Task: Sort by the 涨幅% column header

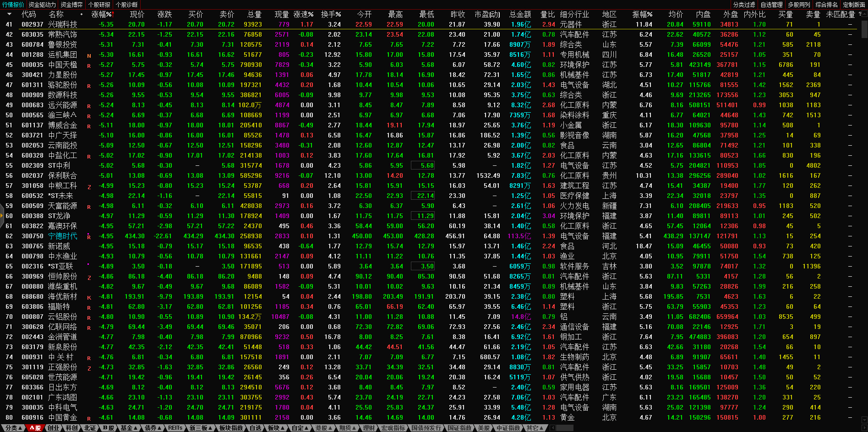Action: [x=102, y=14]
